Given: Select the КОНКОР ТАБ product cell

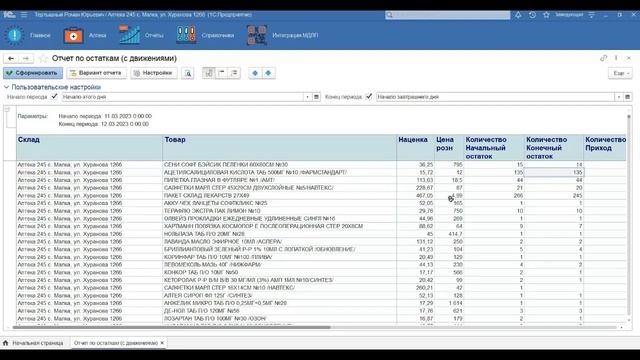Looking at the screenshot, I should click(x=280, y=273).
